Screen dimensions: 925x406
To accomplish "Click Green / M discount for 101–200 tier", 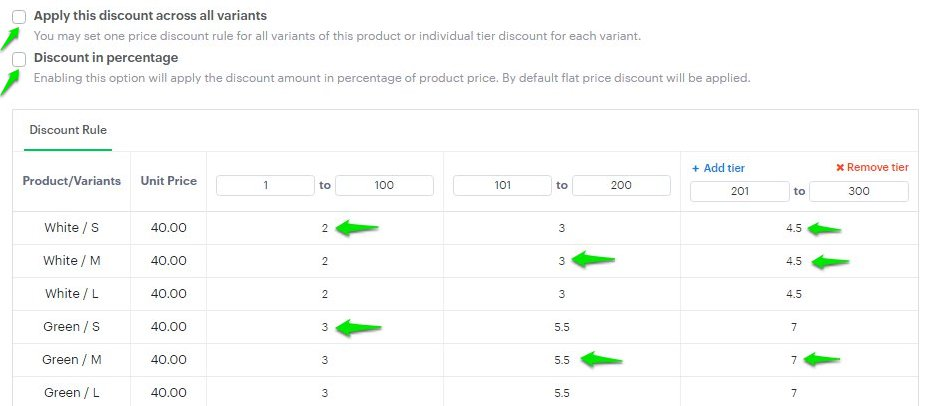I will (x=562, y=360).
